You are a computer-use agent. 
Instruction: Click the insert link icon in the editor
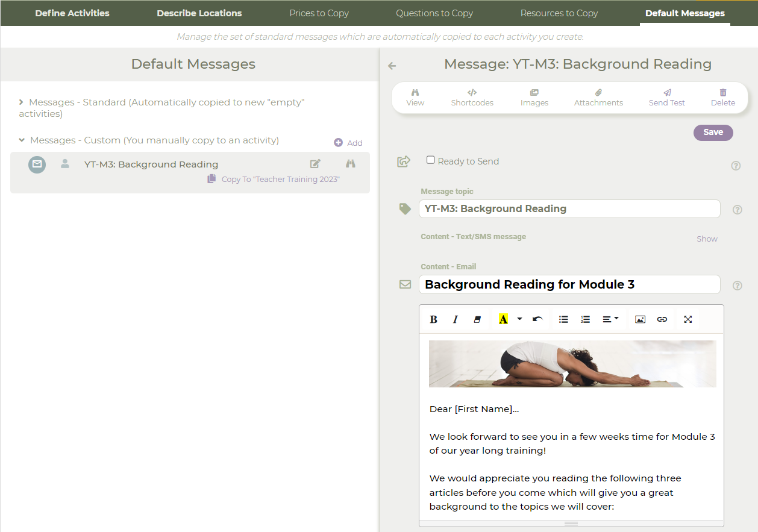pyautogui.click(x=662, y=319)
